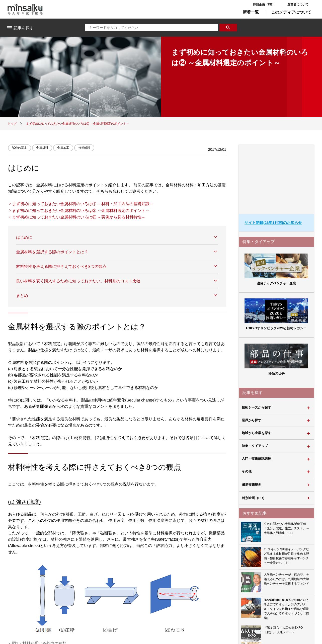Click 注目テックベンチャー企業 caption link

(276, 283)
